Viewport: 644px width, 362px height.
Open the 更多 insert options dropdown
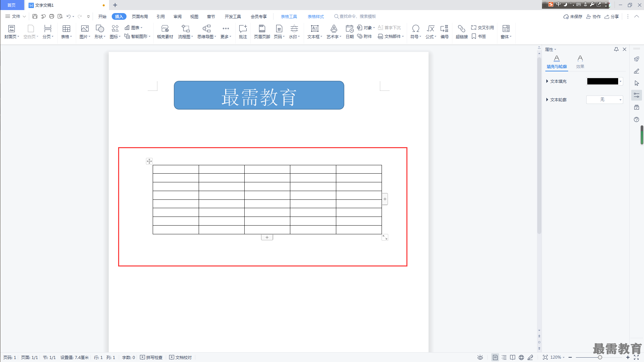coord(226,32)
